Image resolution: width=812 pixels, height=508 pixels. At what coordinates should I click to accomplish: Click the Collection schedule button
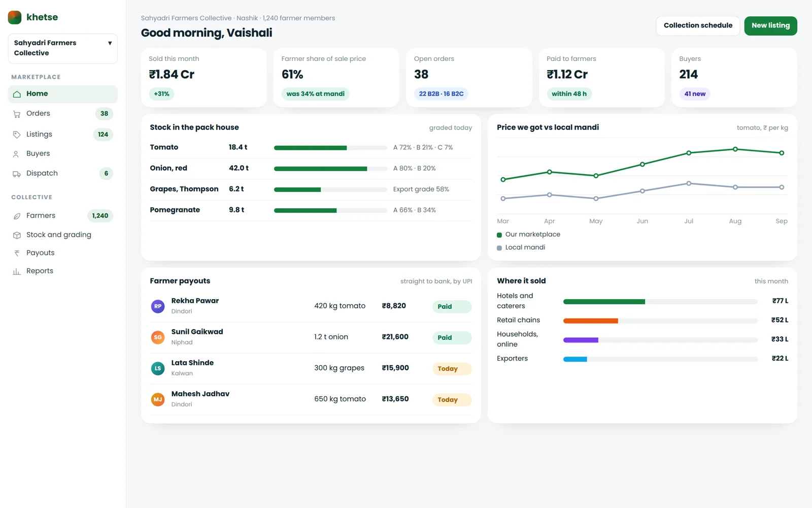coord(698,25)
